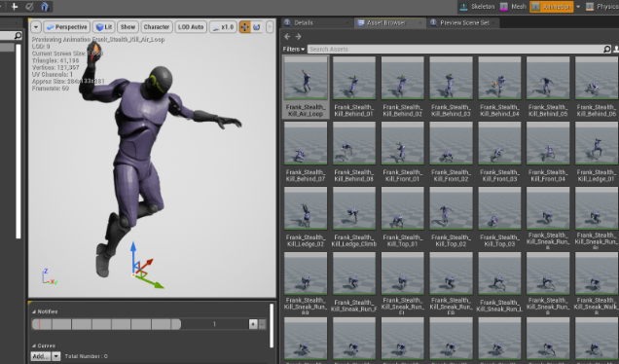619x364 pixels.
Task: Collapse the Curves section
Action: pos(34,346)
